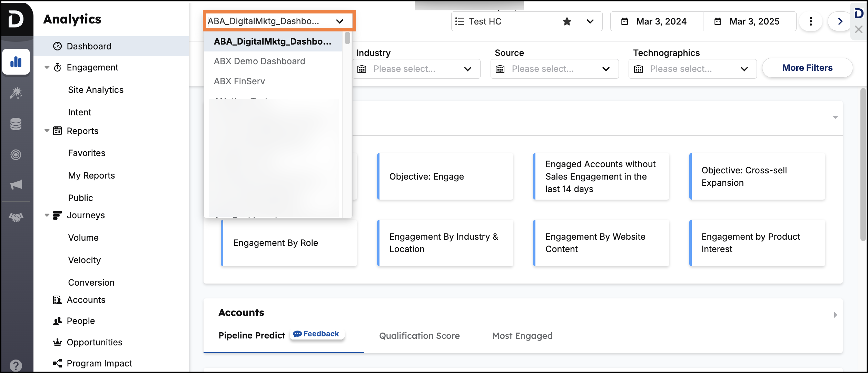Open Engaged Accounts without Sales Engagement card

tap(601, 176)
